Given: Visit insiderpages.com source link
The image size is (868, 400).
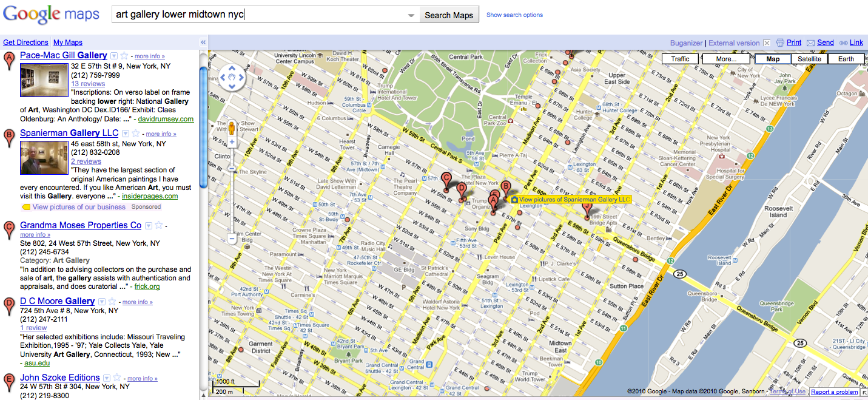Looking at the screenshot, I should tap(150, 196).
